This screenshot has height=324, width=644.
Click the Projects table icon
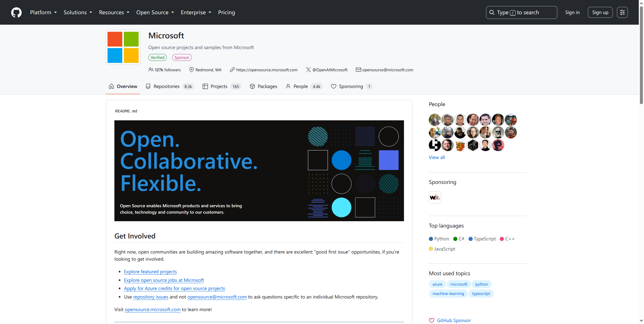[205, 86]
